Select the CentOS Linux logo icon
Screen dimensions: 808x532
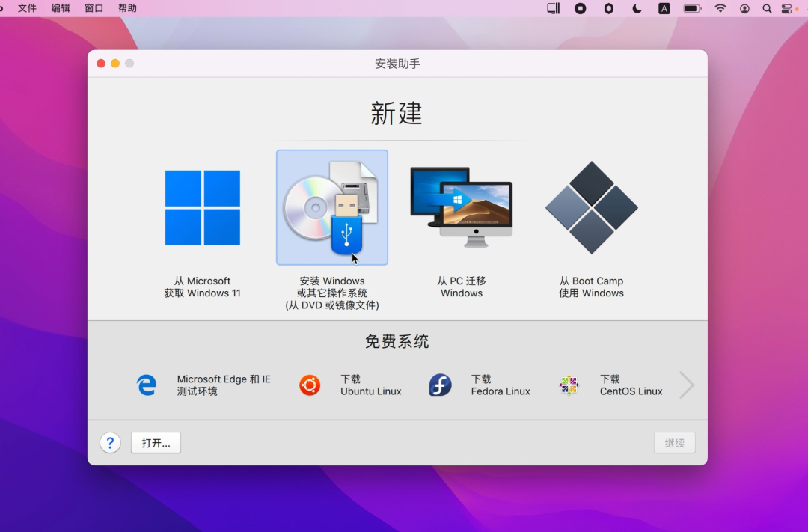click(569, 385)
